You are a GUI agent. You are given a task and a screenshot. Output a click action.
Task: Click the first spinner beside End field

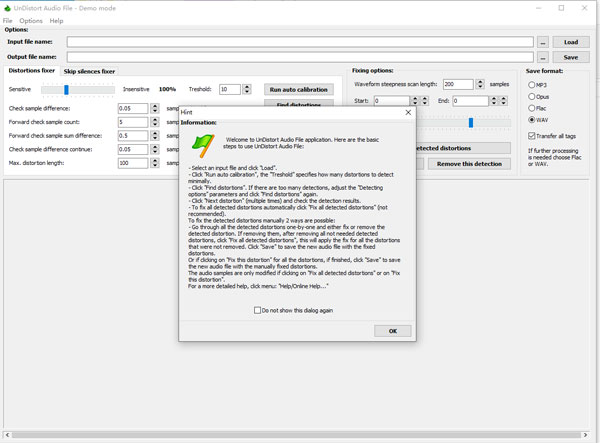(x=494, y=101)
